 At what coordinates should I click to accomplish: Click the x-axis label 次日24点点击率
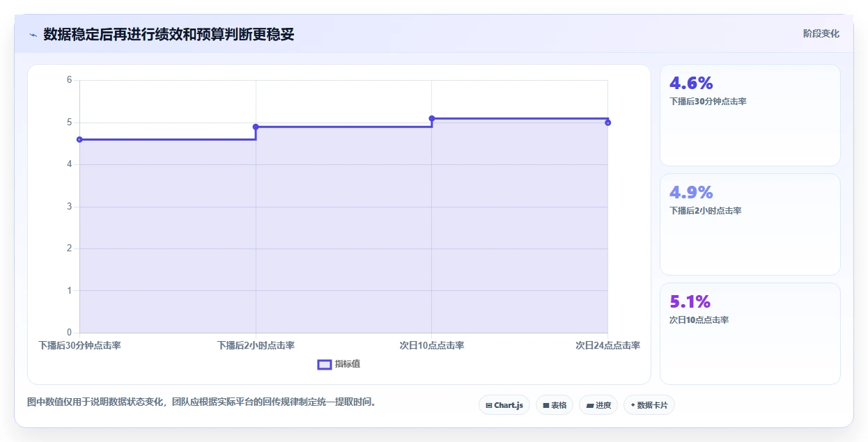pyautogui.click(x=607, y=345)
